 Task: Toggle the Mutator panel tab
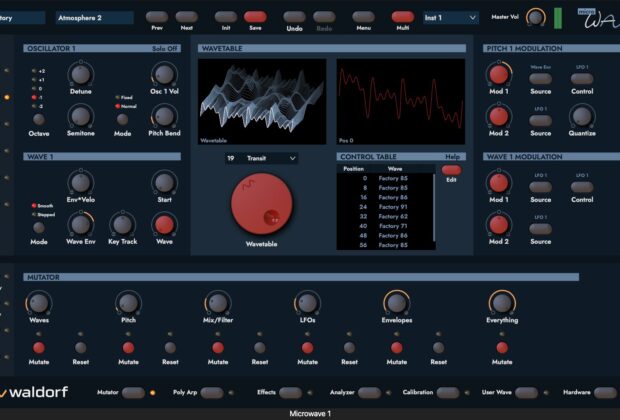133,393
